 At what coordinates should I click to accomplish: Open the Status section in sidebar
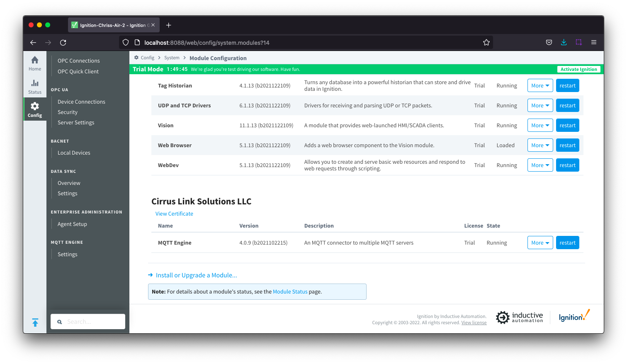(35, 87)
